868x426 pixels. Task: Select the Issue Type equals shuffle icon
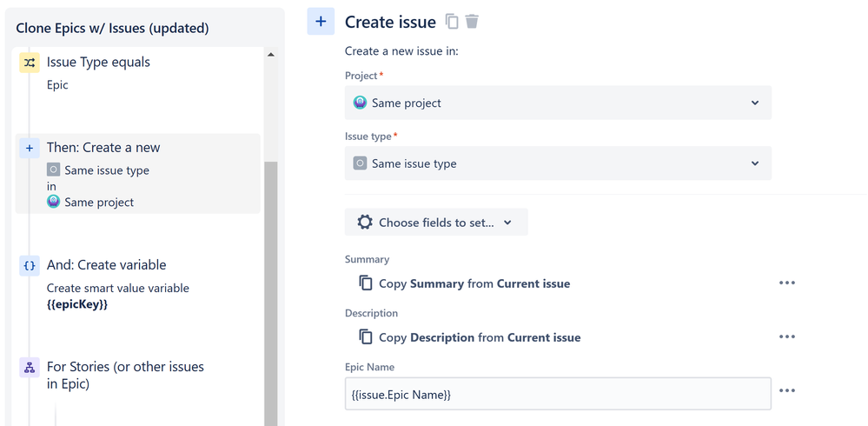pos(30,63)
